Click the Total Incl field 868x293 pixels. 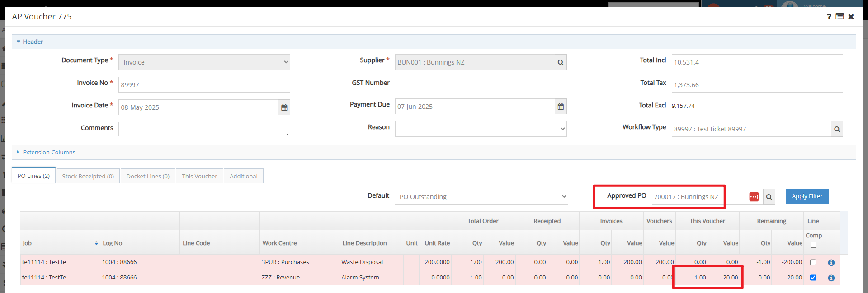(757, 62)
